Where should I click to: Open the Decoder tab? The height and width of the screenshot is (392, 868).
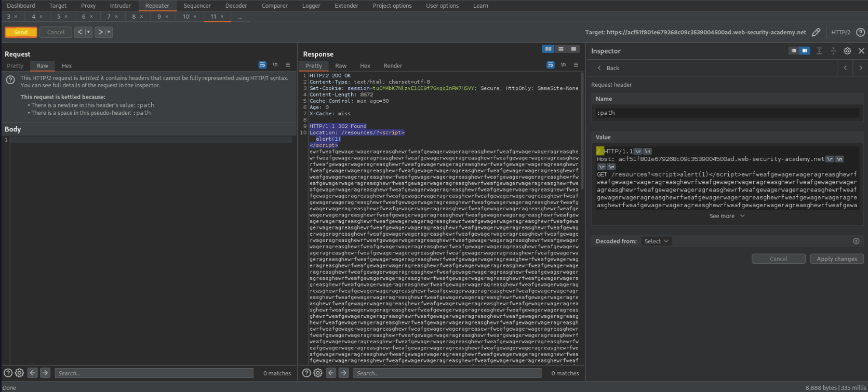(x=236, y=6)
